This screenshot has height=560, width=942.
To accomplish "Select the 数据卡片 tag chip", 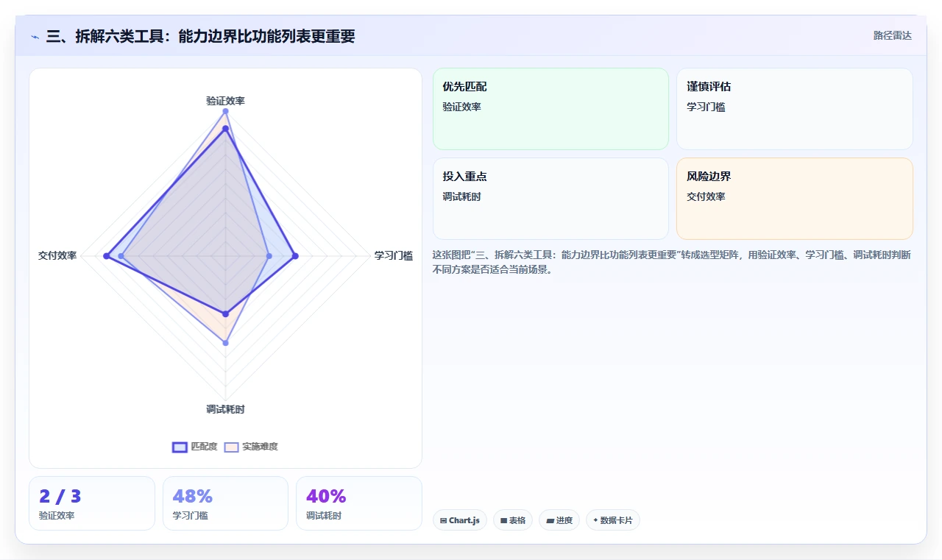I will tap(613, 520).
